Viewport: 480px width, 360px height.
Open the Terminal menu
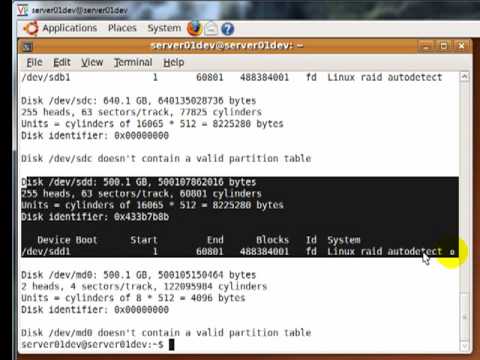tap(133, 62)
